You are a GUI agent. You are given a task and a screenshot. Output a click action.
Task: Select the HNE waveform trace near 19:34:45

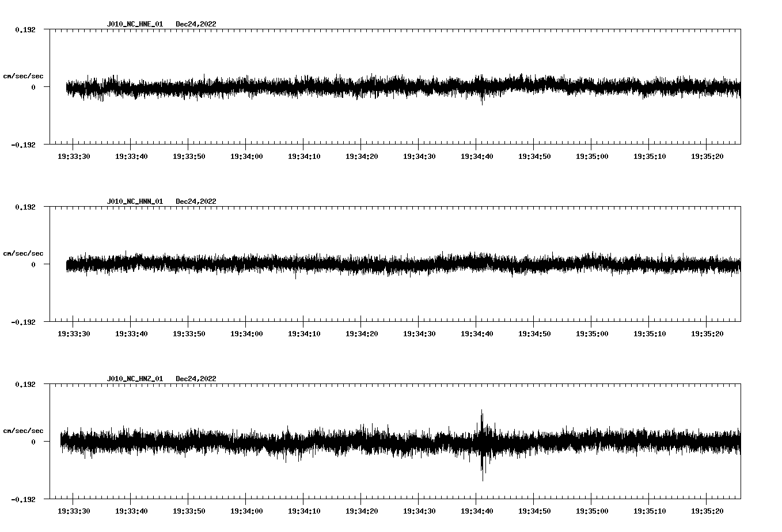[507, 86]
